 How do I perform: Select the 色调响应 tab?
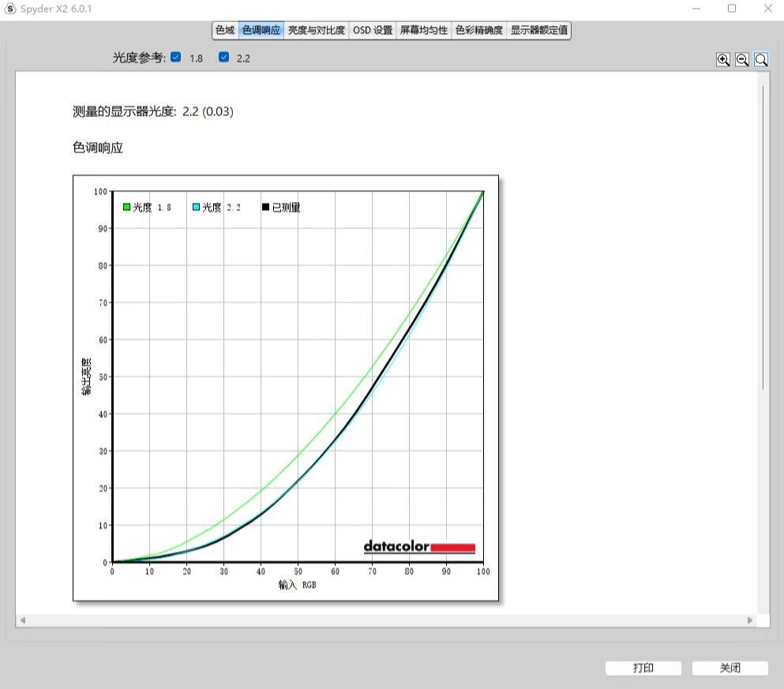261,31
